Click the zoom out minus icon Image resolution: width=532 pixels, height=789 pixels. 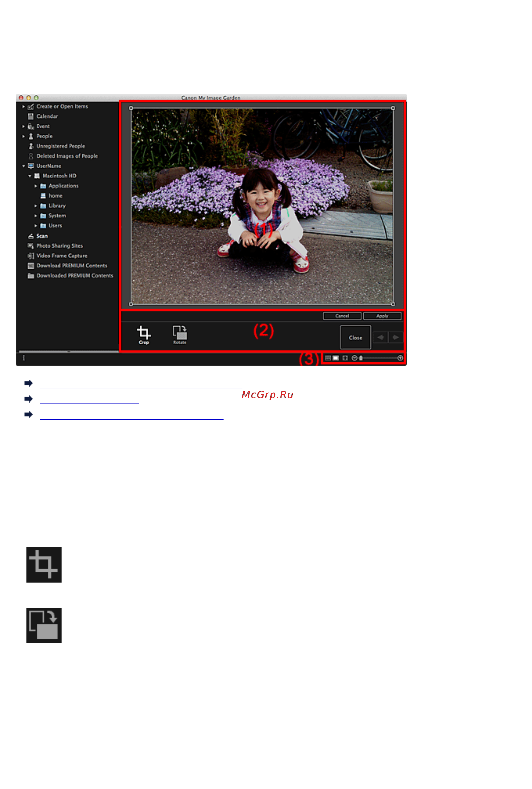pyautogui.click(x=354, y=358)
